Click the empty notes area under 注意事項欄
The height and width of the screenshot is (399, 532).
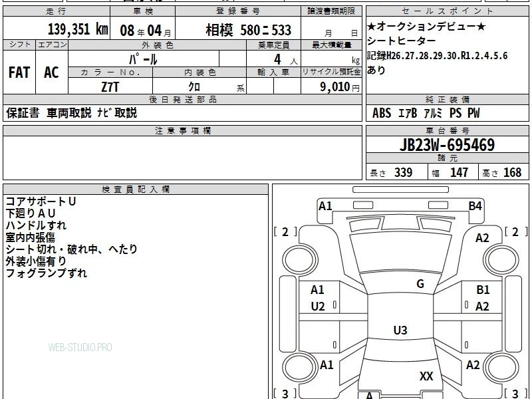point(182,158)
